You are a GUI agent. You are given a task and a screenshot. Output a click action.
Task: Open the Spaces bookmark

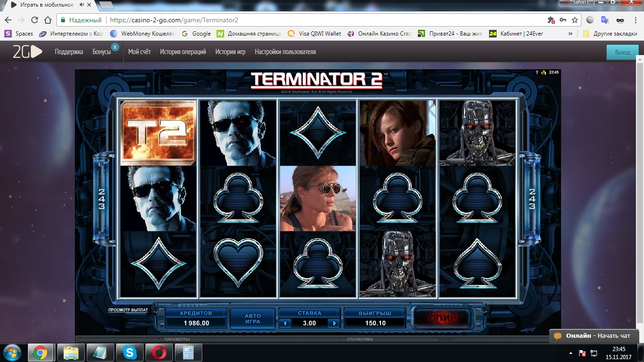(x=19, y=34)
